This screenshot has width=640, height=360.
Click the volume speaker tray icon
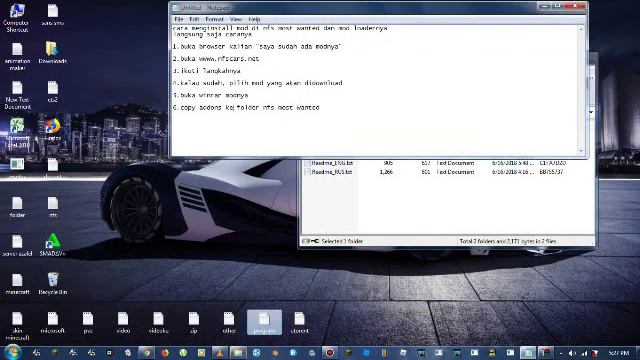(572, 353)
